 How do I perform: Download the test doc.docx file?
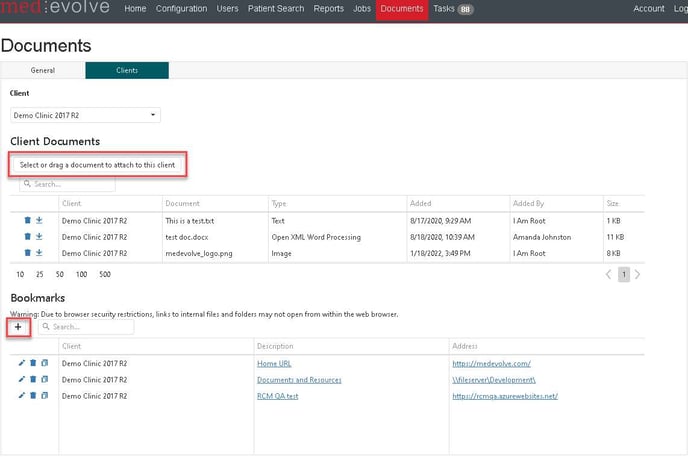point(39,237)
